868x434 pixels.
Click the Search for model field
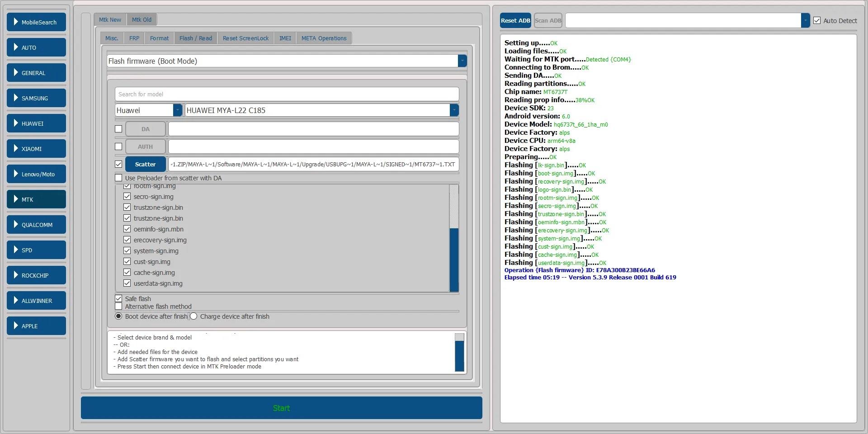pyautogui.click(x=287, y=94)
